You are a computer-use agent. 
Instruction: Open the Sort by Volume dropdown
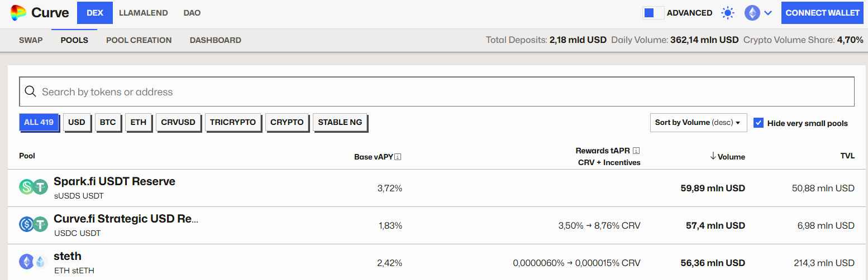point(698,123)
